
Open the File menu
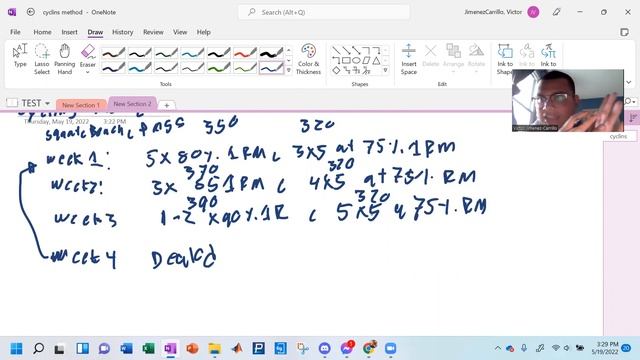click(x=15, y=32)
